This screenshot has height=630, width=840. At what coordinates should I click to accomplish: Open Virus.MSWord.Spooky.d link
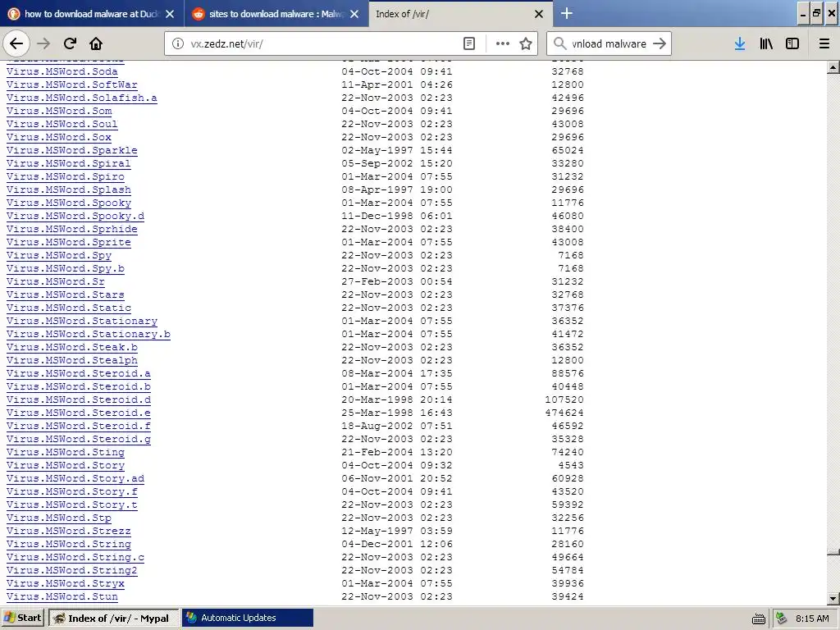(x=75, y=216)
